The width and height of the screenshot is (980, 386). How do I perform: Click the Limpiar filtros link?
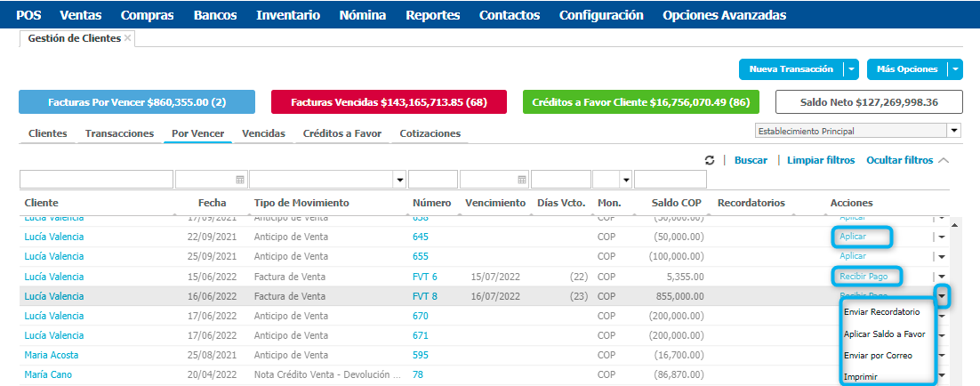[x=819, y=160]
